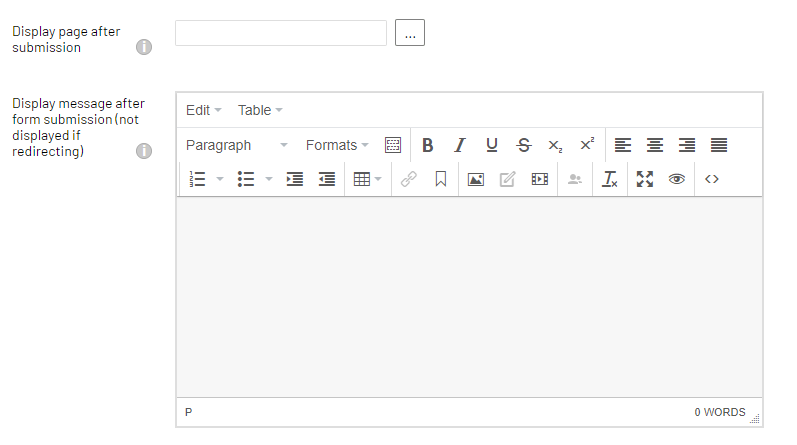Insert a bookmark anchor
This screenshot has height=445, width=797.
coord(440,179)
